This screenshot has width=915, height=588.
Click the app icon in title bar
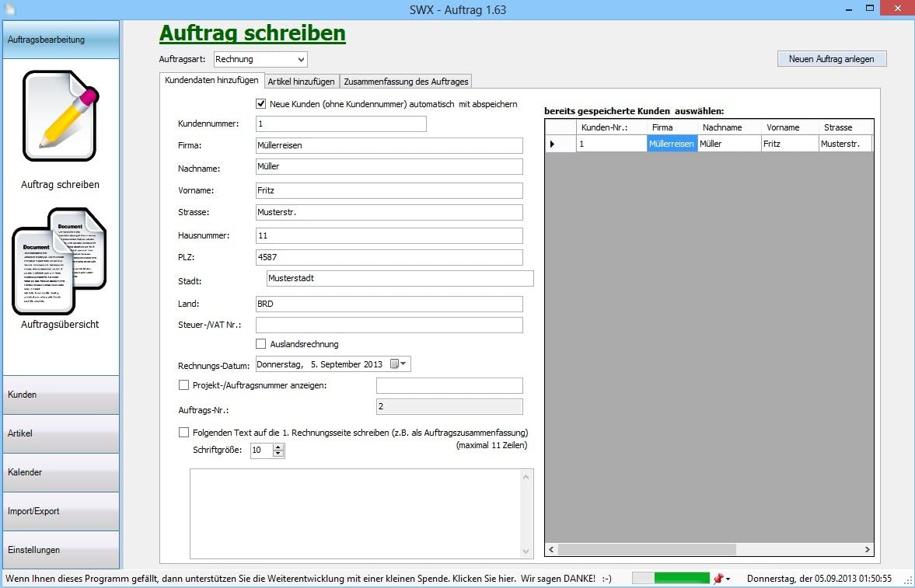[x=10, y=10]
